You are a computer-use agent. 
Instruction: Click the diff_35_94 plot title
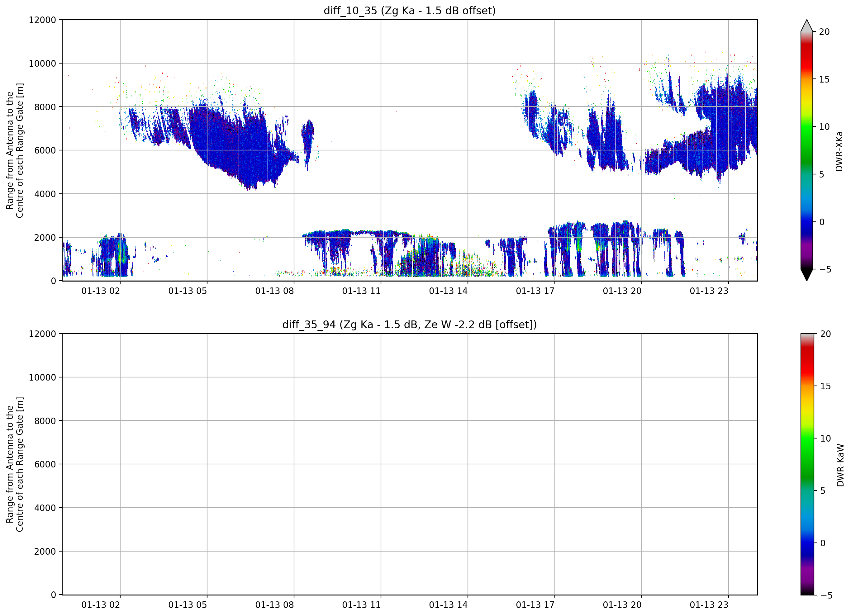[409, 325]
